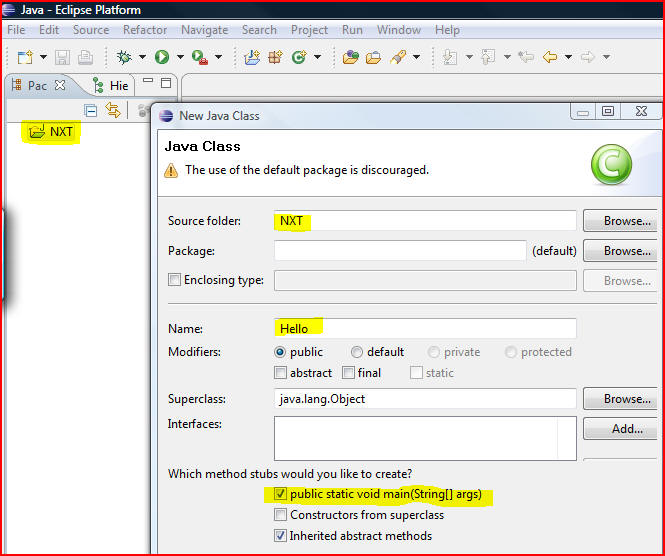Click the New Java Package icon
Viewport: 665px width, 556px height.
(275, 57)
